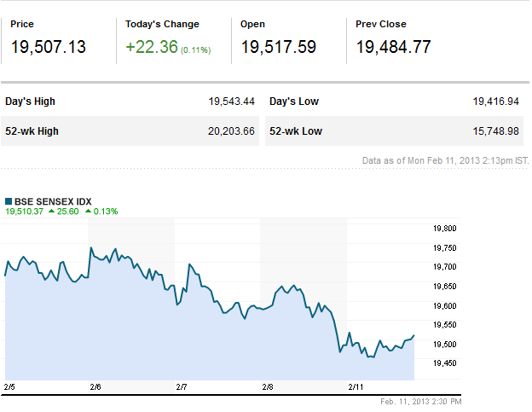Click the 2/7 date marker on chart axis
Viewport: 532px width, 412px height.
coord(182,386)
